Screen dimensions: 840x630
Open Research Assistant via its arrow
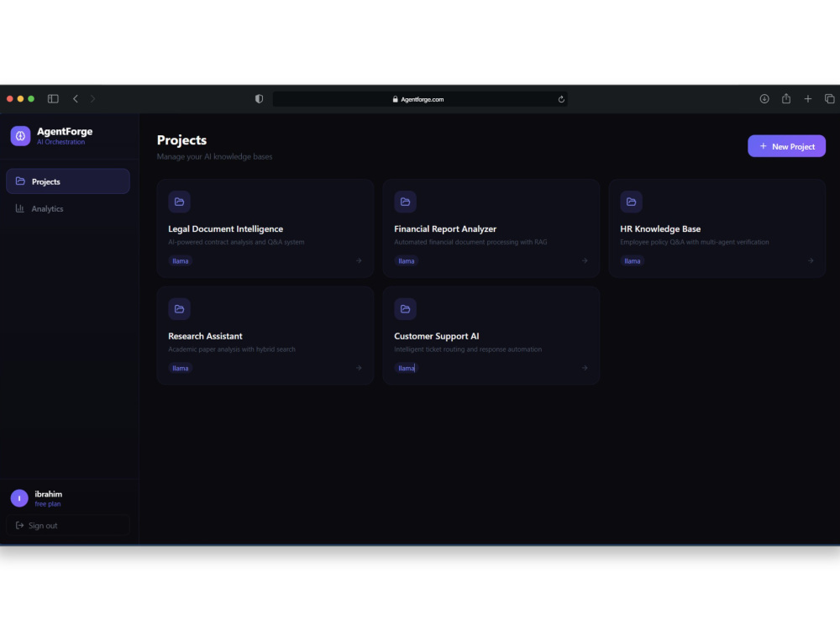[359, 368]
